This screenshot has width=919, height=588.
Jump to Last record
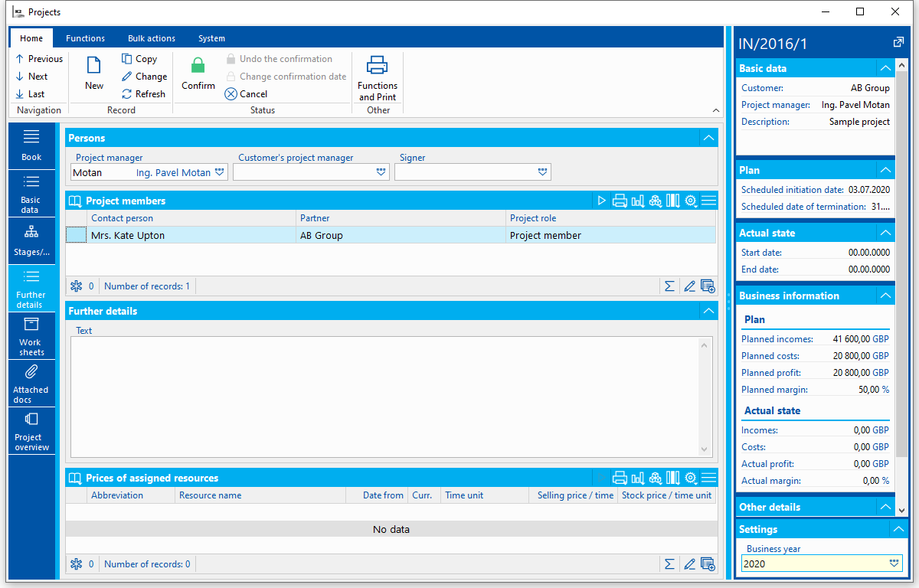(30, 94)
